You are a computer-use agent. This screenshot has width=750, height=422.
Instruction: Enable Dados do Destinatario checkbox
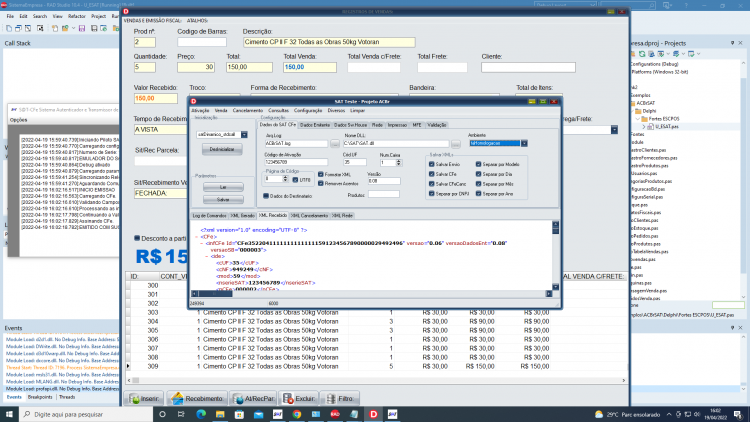[x=266, y=196]
